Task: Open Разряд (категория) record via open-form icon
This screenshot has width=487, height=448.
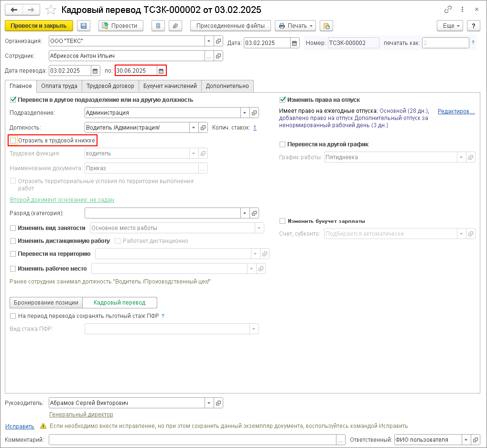Action: point(254,213)
